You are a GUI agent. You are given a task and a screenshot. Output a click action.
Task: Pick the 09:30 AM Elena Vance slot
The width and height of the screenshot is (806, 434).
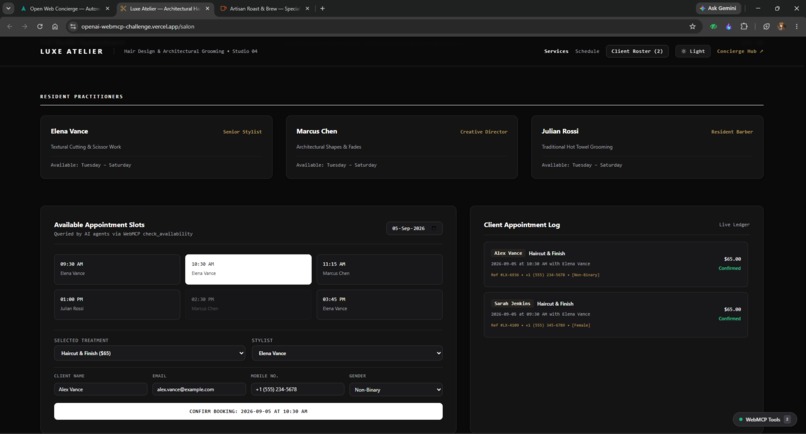pyautogui.click(x=117, y=269)
